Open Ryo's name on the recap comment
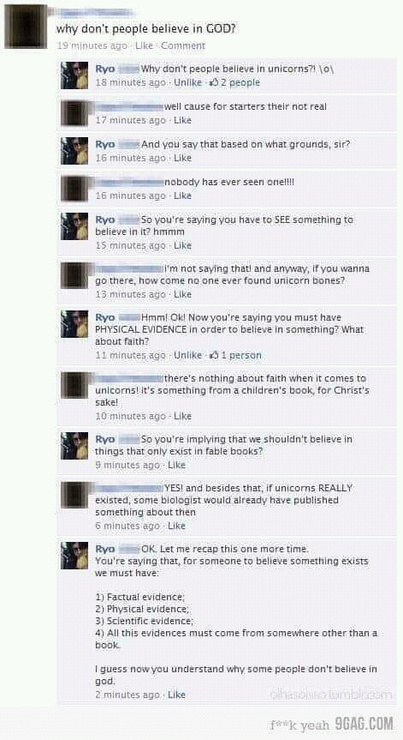The width and height of the screenshot is (403, 740). tap(105, 549)
